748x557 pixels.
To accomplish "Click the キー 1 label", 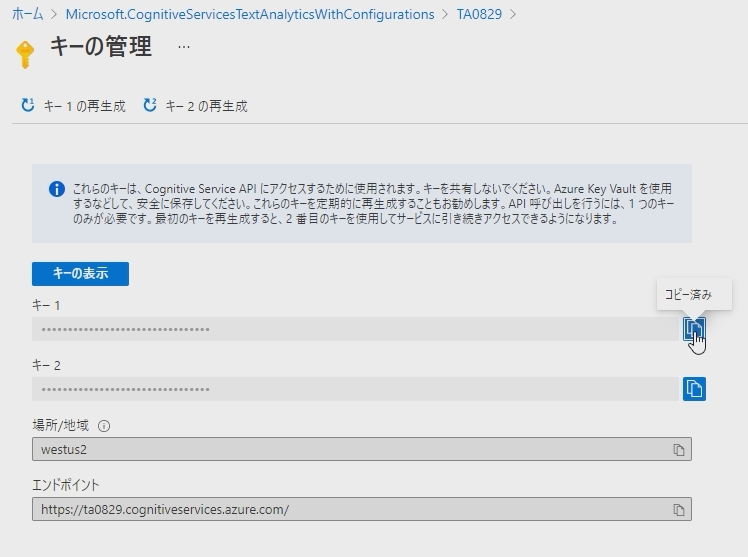I will pos(46,305).
